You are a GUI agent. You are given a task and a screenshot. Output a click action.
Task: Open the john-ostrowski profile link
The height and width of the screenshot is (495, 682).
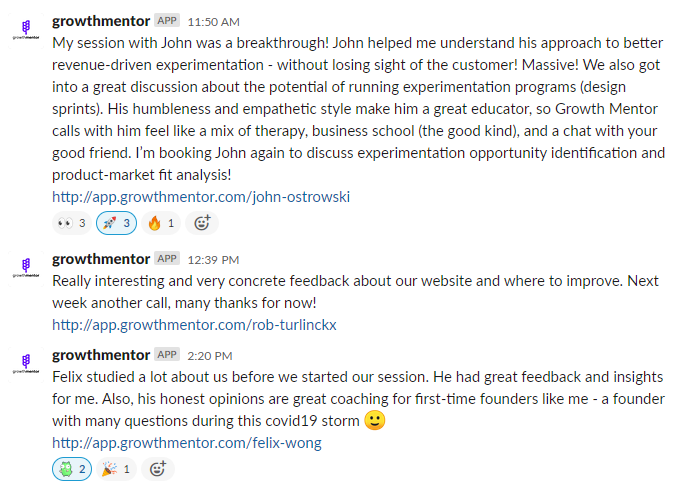pos(201,197)
